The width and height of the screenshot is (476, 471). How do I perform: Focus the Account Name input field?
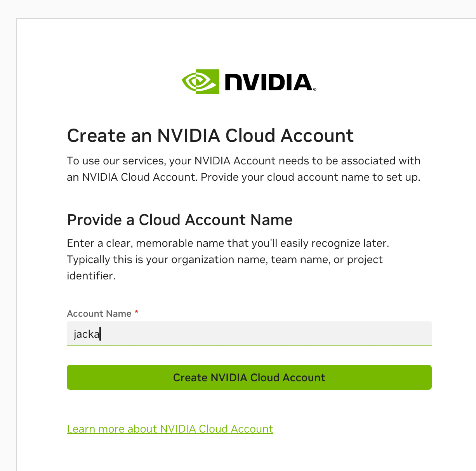pyautogui.click(x=249, y=333)
